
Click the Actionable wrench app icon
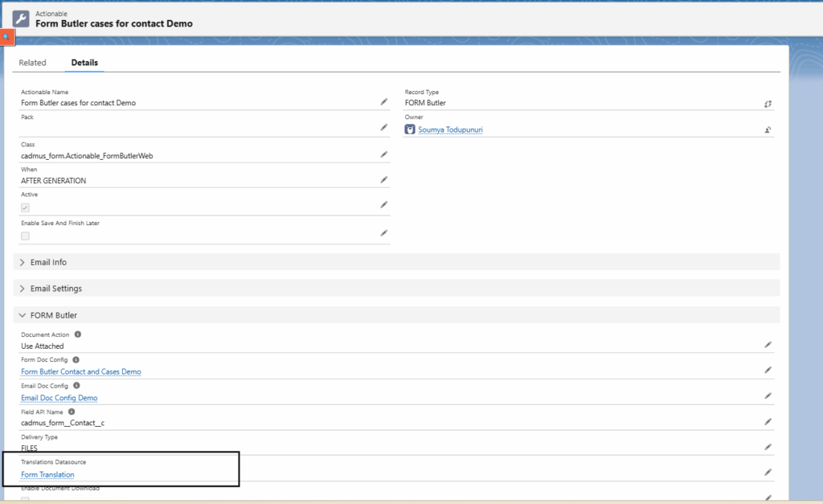tap(20, 18)
